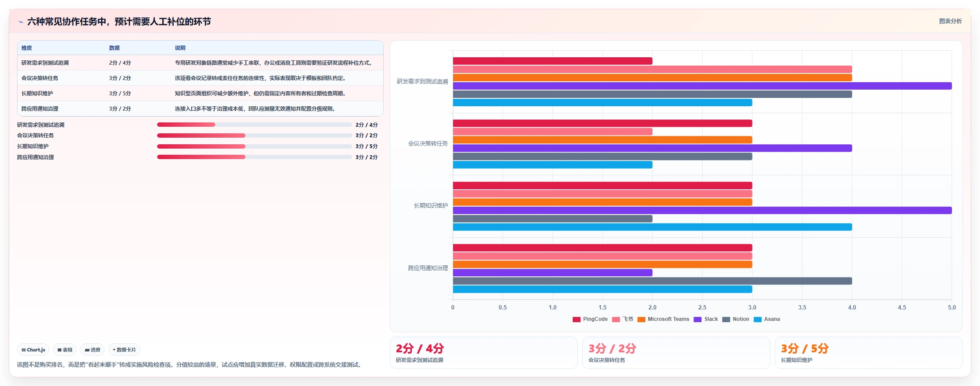The image size is (980, 386).
Task: Open the 3分 / 2分 data card for 会议决策转任务
Action: tap(676, 353)
